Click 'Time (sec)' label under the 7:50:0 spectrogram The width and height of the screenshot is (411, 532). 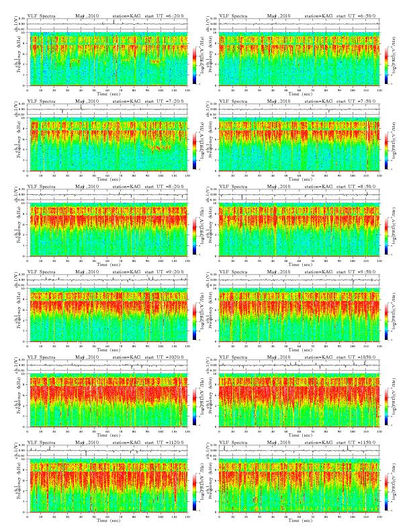coord(300,179)
